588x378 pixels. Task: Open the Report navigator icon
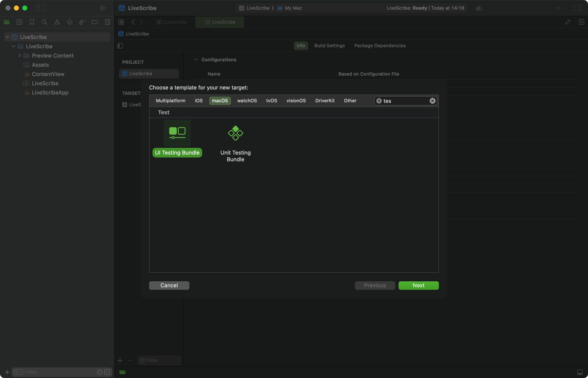[x=108, y=22]
